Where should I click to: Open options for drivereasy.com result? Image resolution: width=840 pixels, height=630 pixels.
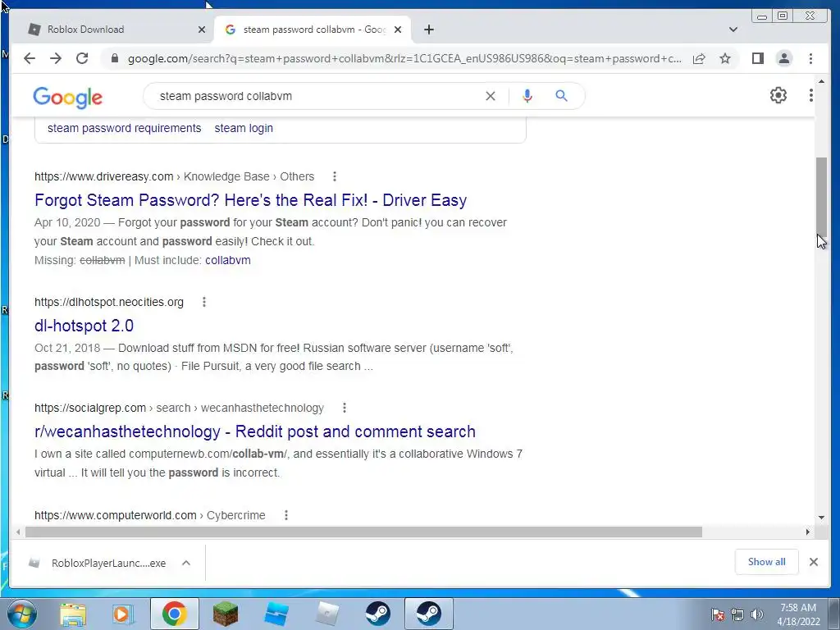(x=335, y=176)
